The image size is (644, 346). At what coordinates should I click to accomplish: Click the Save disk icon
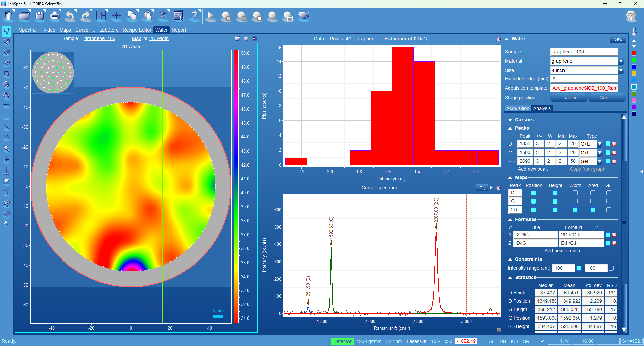[x=40, y=16]
